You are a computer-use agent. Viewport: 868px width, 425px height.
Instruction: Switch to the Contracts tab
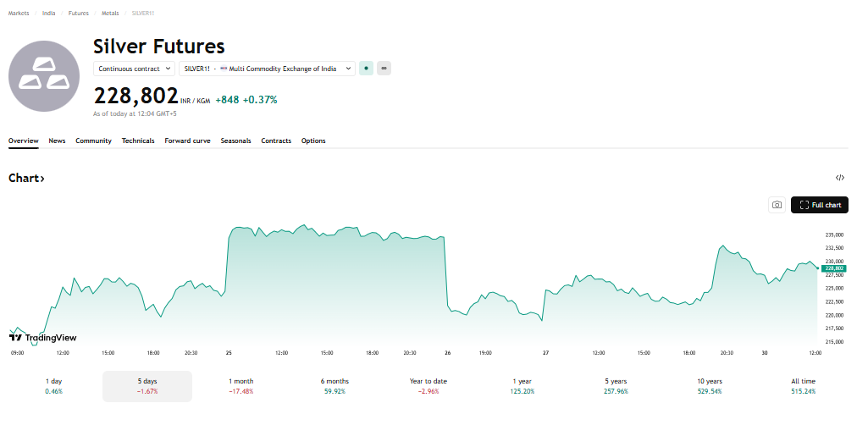point(276,141)
